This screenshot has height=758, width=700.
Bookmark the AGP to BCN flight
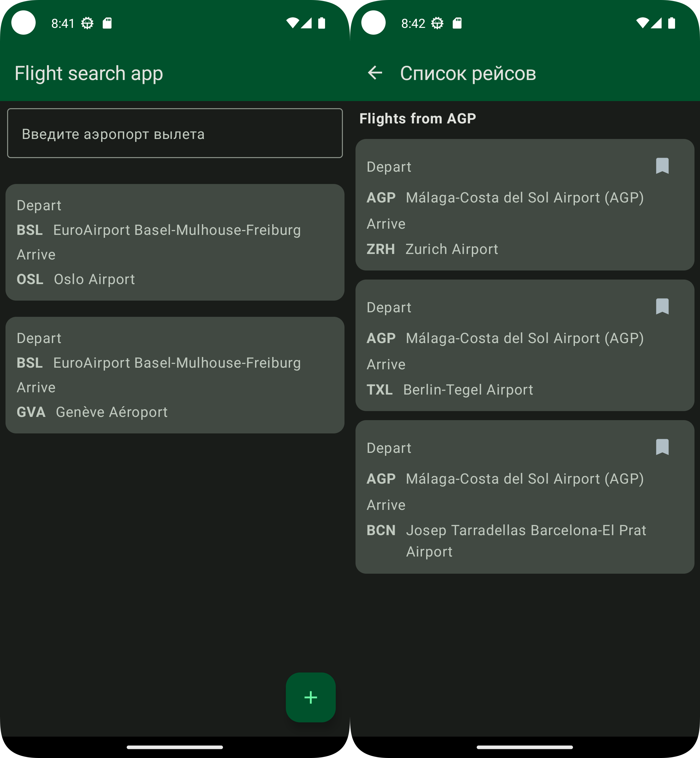(x=662, y=447)
